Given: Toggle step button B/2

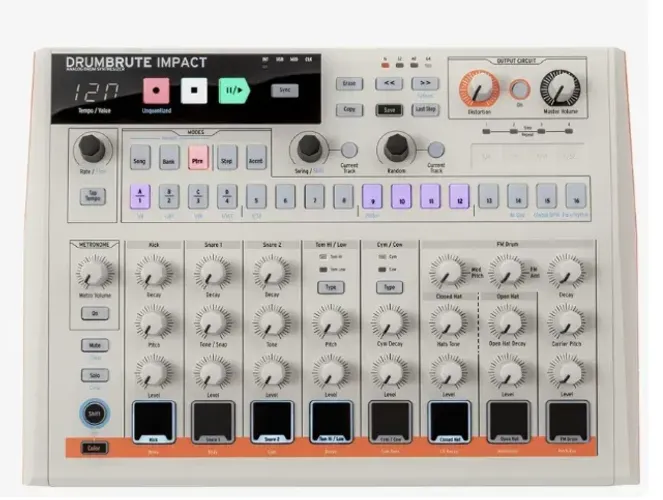Looking at the screenshot, I should [x=169, y=197].
